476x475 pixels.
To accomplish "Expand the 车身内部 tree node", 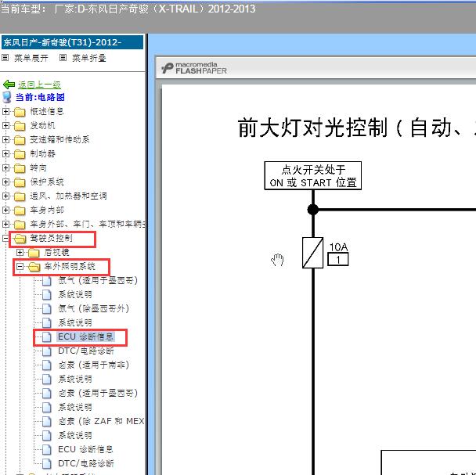I will [x=5, y=210].
